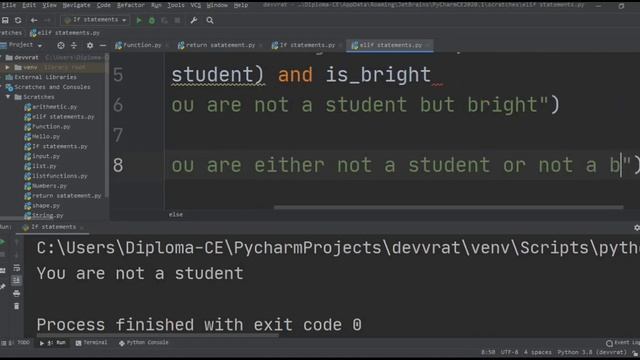Click the Locate opened file target icon
The image size is (640, 360).
pyautogui.click(x=61, y=45)
